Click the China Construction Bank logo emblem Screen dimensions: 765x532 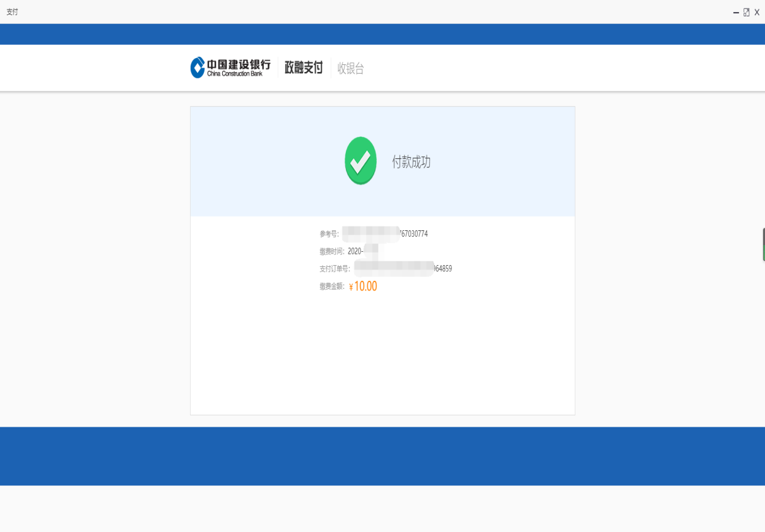(198, 68)
